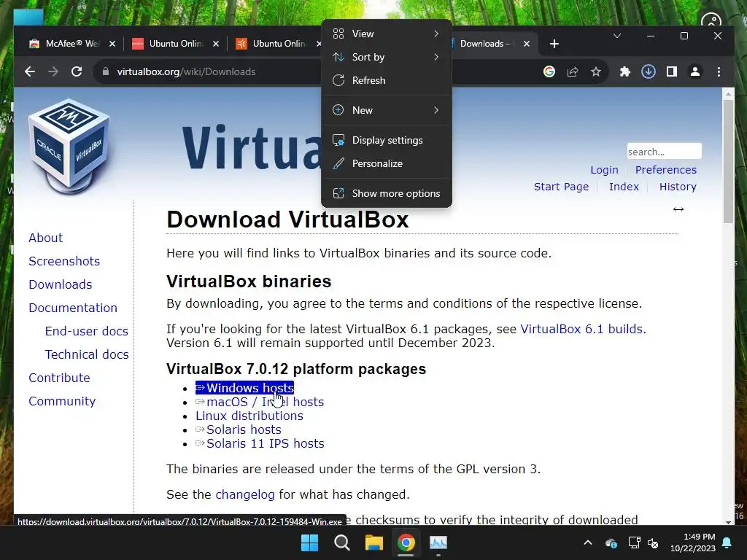Choose Personalize in the context menu

point(387,163)
